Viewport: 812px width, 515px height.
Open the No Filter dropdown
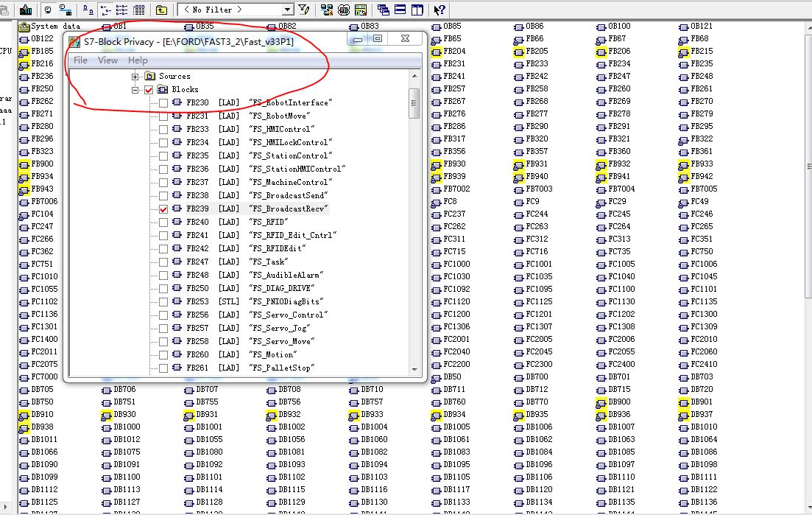(x=287, y=10)
